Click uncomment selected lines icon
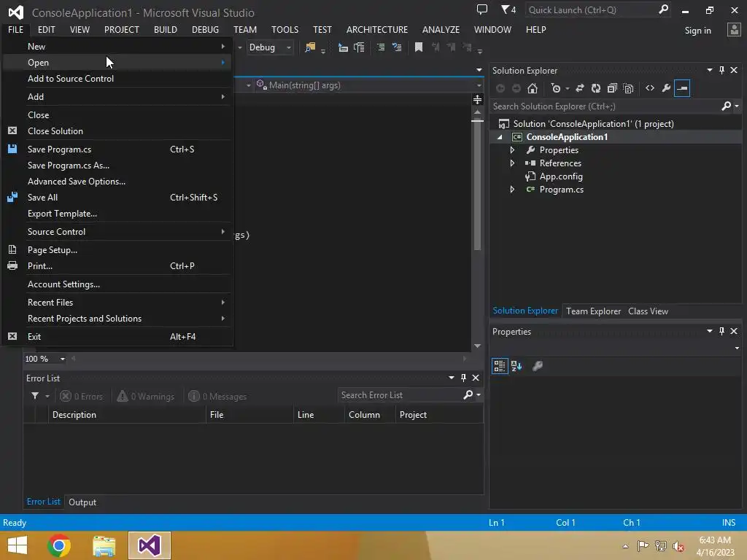The image size is (747, 560). [396, 47]
